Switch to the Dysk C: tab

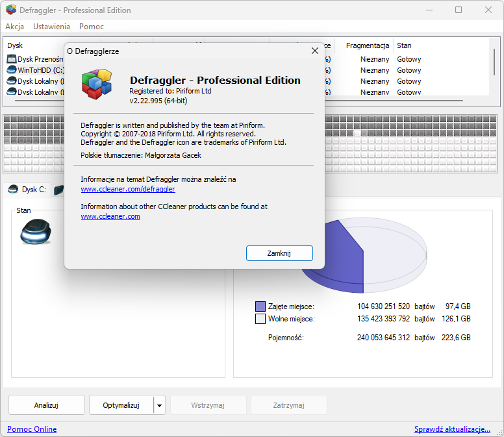27,190
